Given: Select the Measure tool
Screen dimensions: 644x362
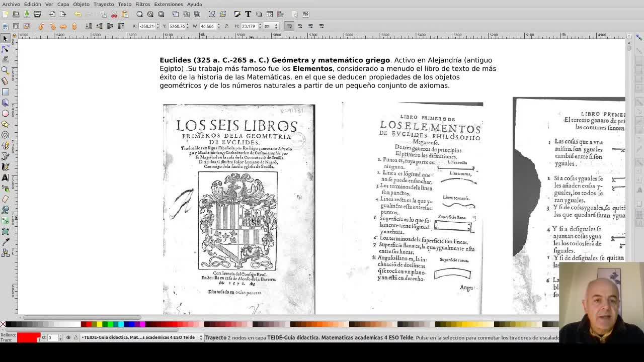Looking at the screenshot, I should pos(6,81).
